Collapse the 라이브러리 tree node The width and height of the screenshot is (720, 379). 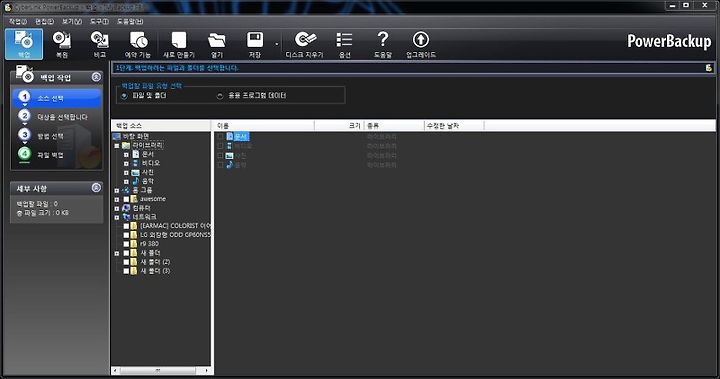tap(117, 146)
